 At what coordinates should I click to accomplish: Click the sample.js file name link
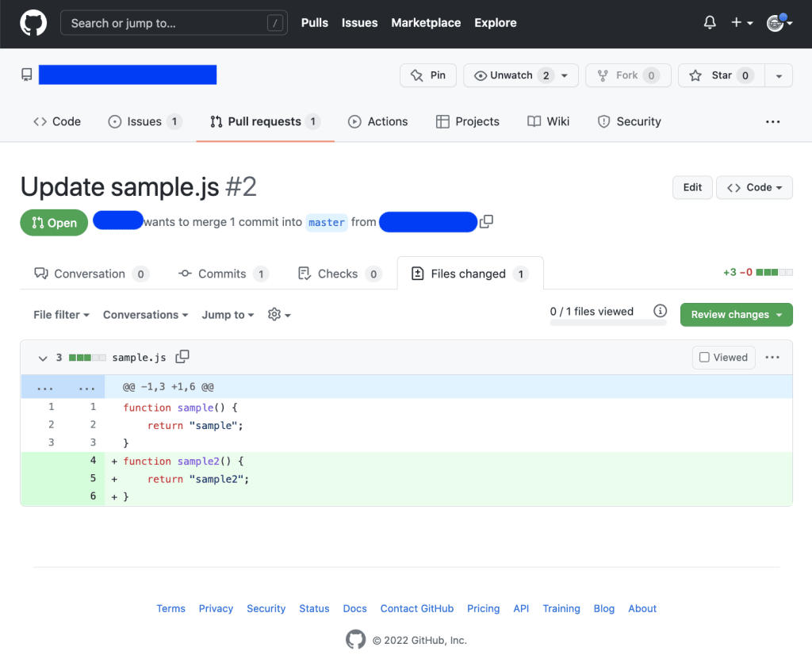(x=139, y=358)
